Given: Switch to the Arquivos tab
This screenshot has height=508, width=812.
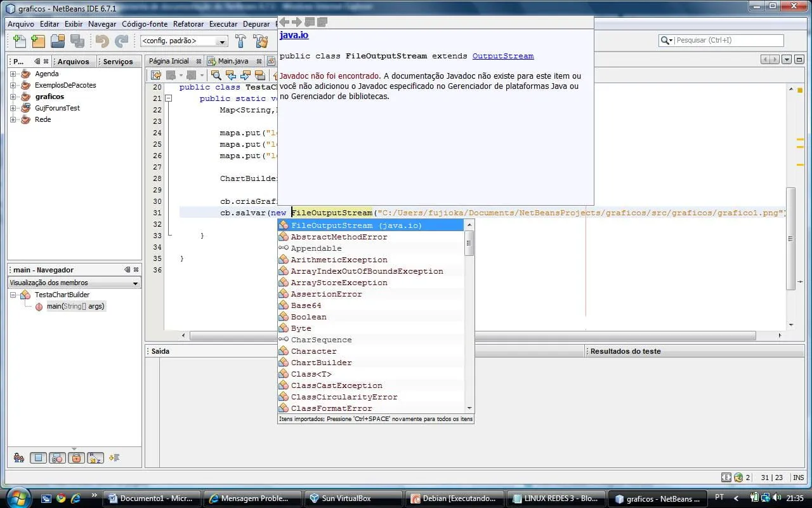Looking at the screenshot, I should pos(74,62).
